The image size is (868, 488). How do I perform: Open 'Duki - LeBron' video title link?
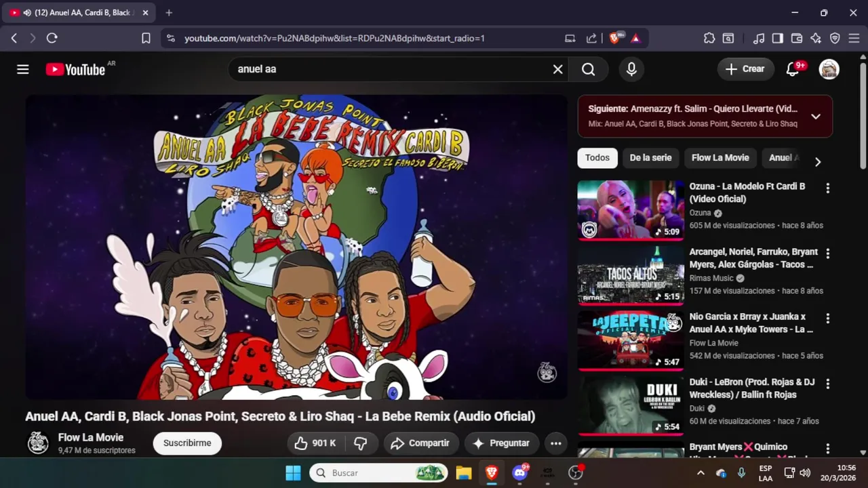click(752, 388)
